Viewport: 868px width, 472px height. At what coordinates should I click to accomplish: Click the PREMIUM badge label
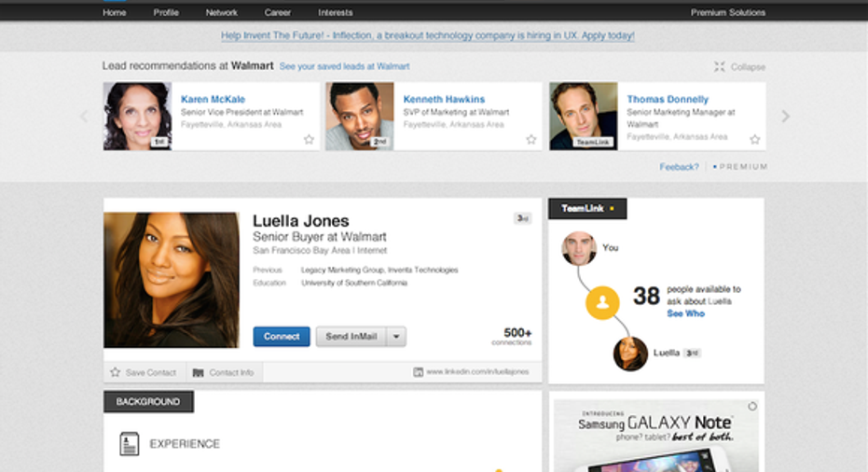[740, 167]
